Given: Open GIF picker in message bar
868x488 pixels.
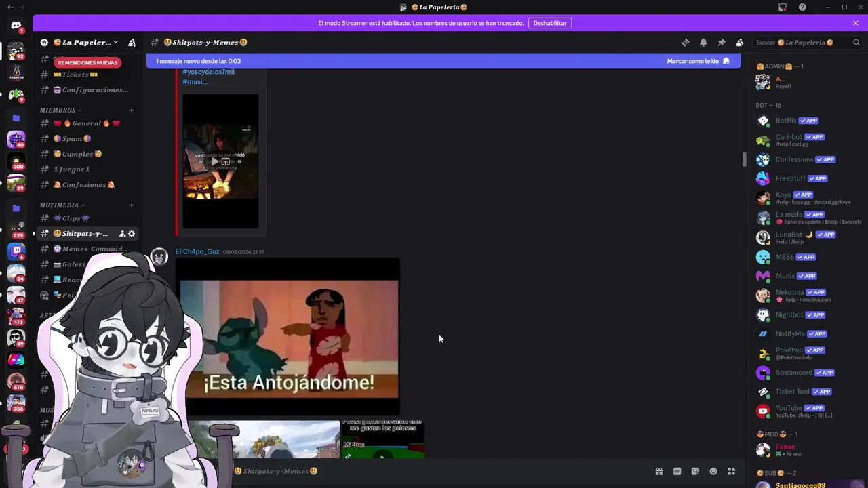Looking at the screenshot, I should click(x=677, y=471).
